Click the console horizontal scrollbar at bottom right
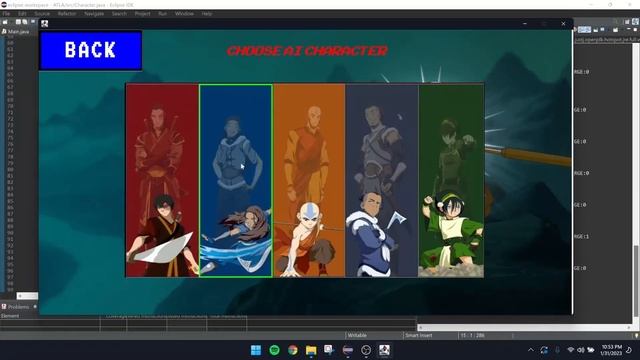The image size is (640, 360). [x=525, y=327]
